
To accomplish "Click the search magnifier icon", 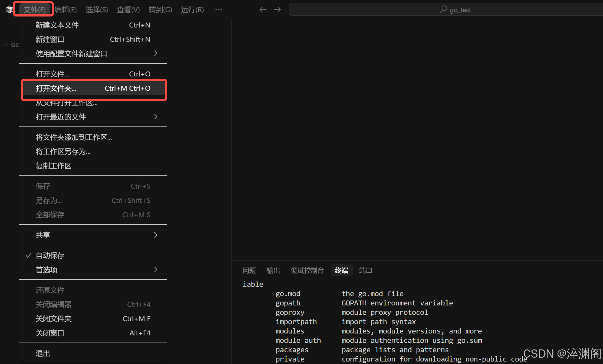I will pos(443,10).
